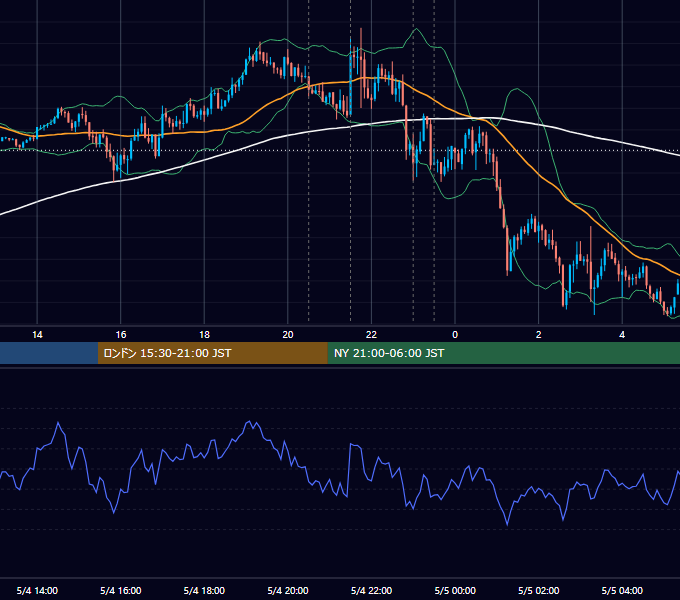The width and height of the screenshot is (680, 600).
Task: Click the 5/4 16:00 label on indicator axis
Action: pyautogui.click(x=121, y=590)
